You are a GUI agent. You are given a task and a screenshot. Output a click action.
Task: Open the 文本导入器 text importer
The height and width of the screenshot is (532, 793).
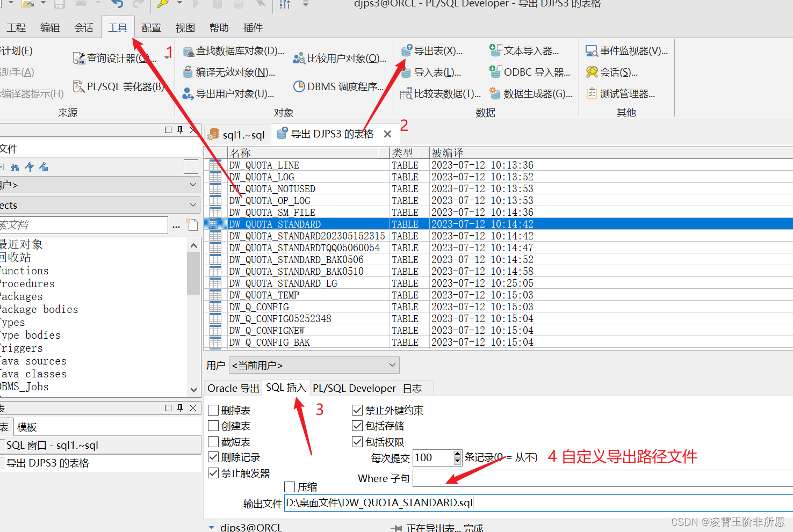(524, 51)
